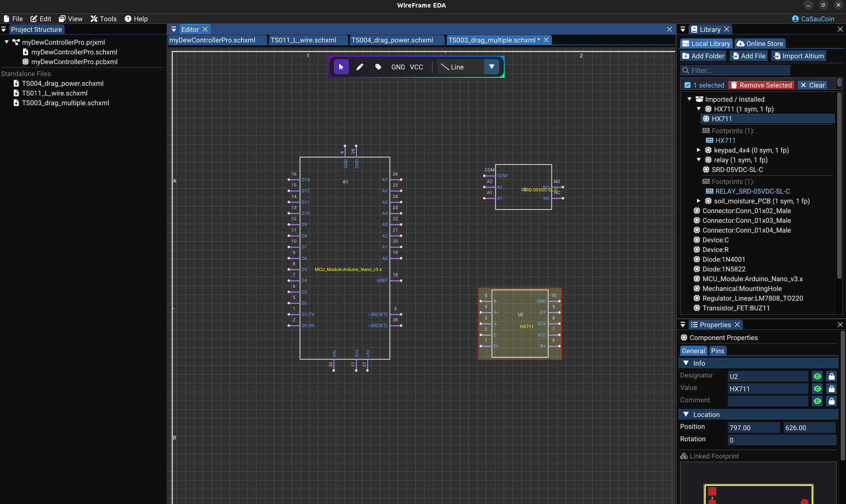Collapse the myDewControllerPro.prjxml project tree
This screenshot has width=846, height=504.
tap(7, 42)
